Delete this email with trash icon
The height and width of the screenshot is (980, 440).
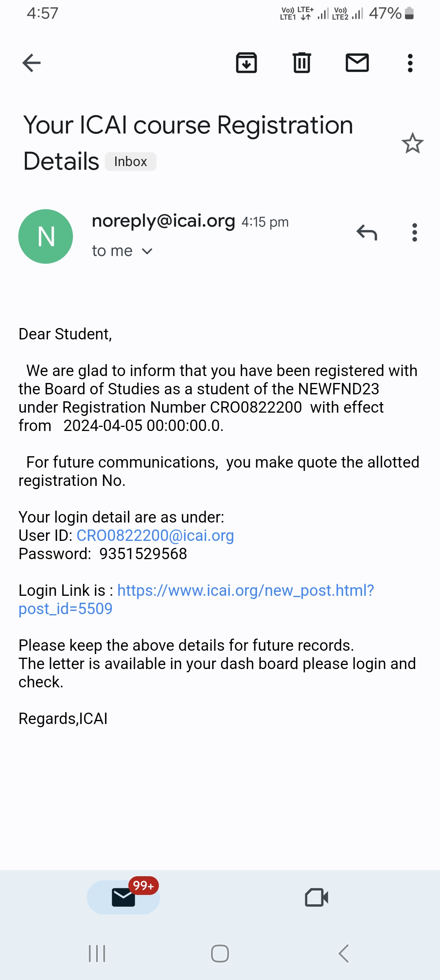[302, 63]
